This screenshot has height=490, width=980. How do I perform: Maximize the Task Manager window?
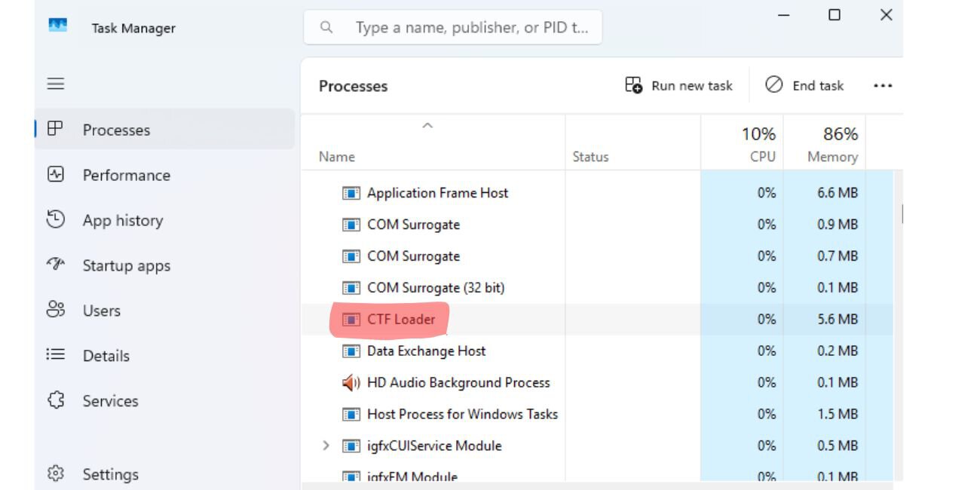click(835, 14)
